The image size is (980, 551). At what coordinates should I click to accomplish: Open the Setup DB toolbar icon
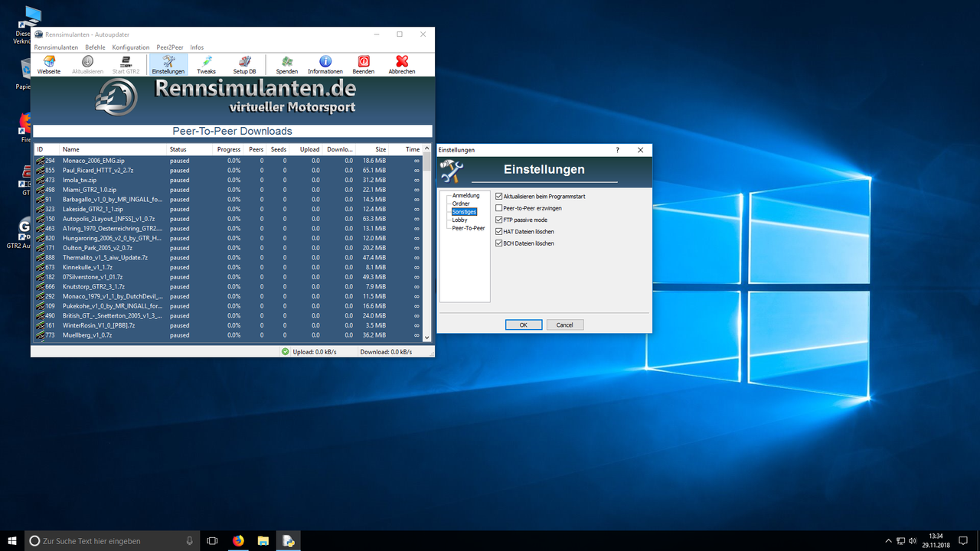[245, 64]
